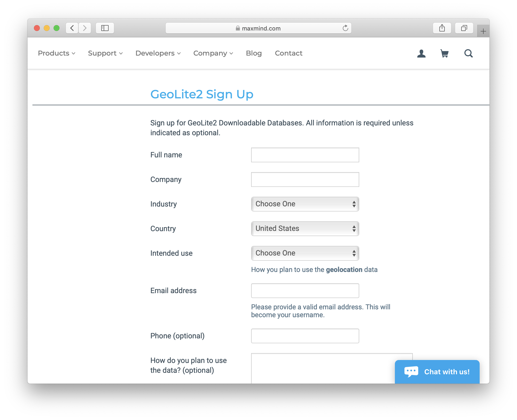
Task: Show the tab overview in Safari
Action: (464, 28)
